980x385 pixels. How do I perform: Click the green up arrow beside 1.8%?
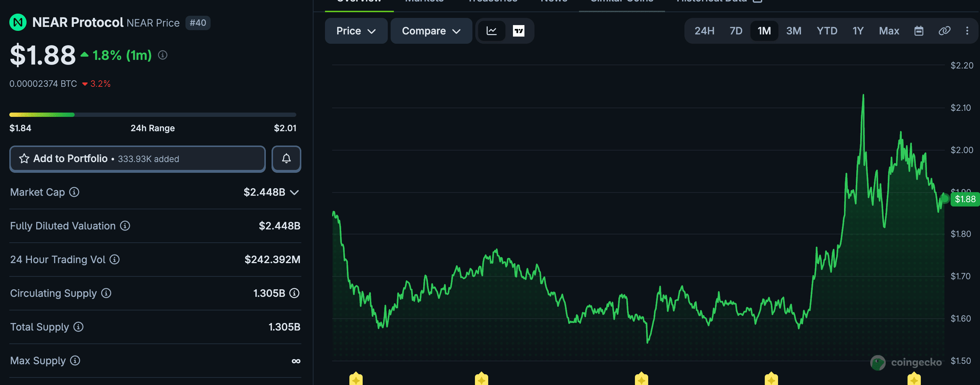point(84,55)
